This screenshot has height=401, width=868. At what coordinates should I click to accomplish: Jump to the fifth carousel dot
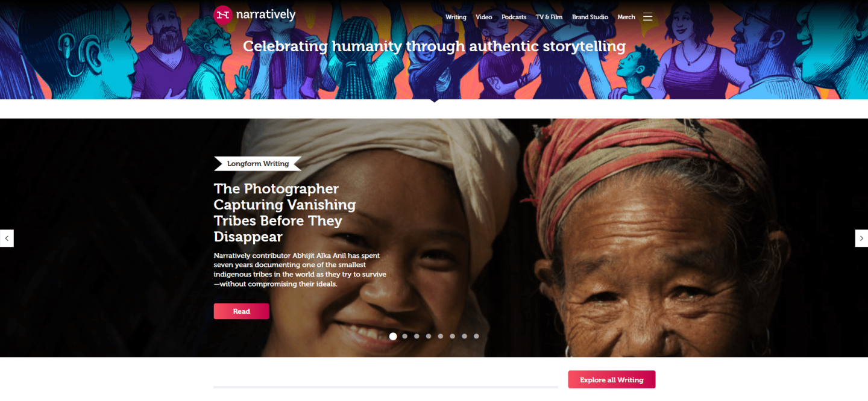[441, 337]
